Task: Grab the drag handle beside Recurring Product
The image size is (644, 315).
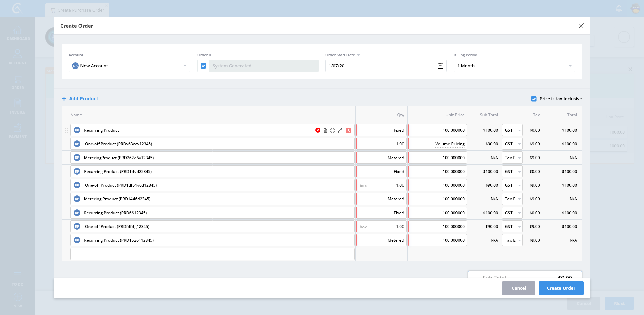Action: [66, 130]
